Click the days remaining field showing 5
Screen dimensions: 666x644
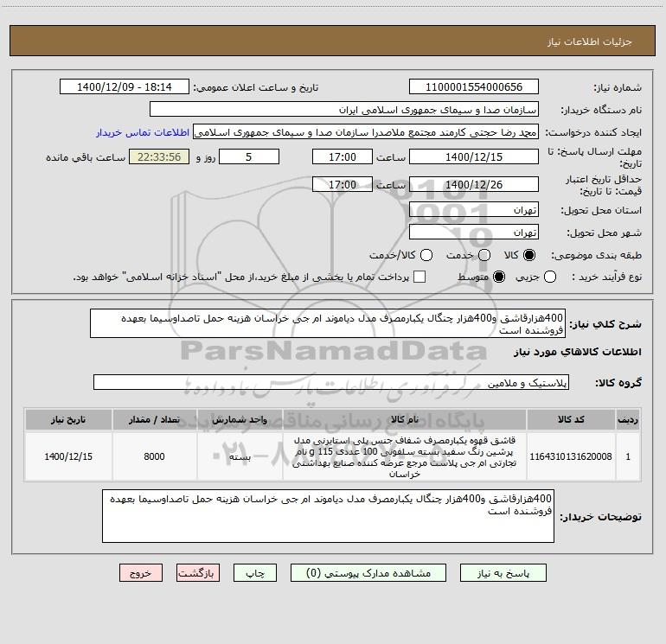(249, 157)
